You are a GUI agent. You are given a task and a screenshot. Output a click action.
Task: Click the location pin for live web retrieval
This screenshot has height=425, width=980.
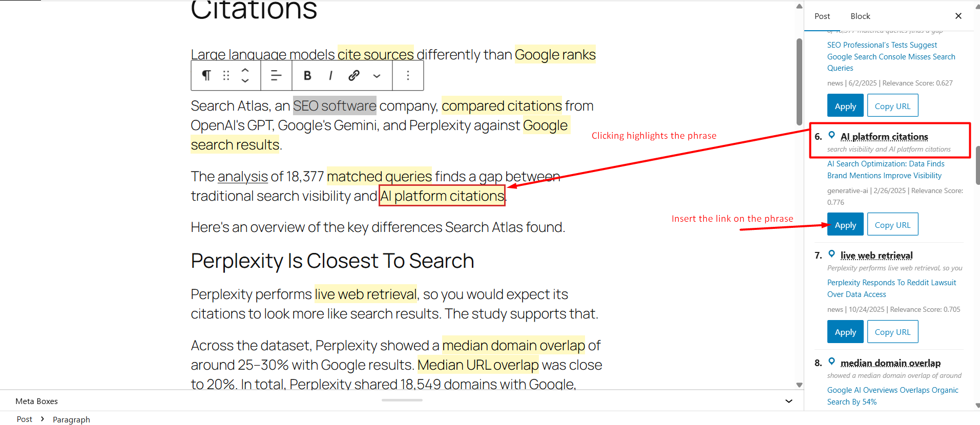pyautogui.click(x=831, y=254)
